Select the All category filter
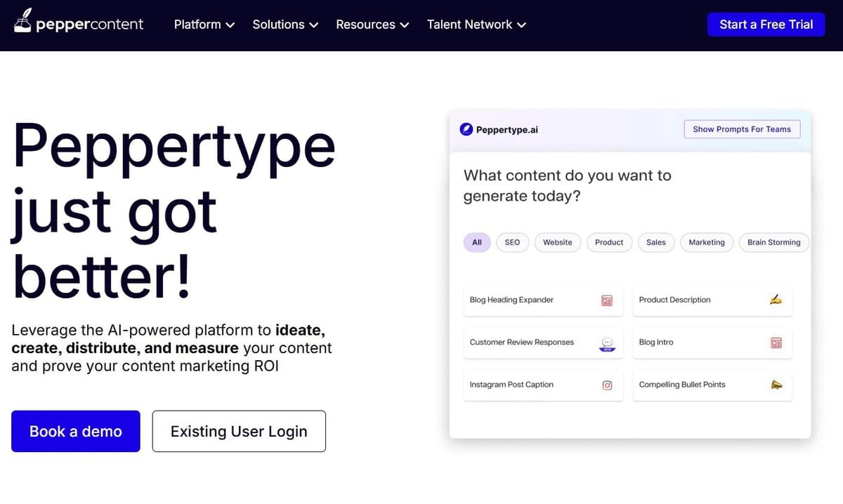Image resolution: width=843 pixels, height=504 pixels. 477,242
